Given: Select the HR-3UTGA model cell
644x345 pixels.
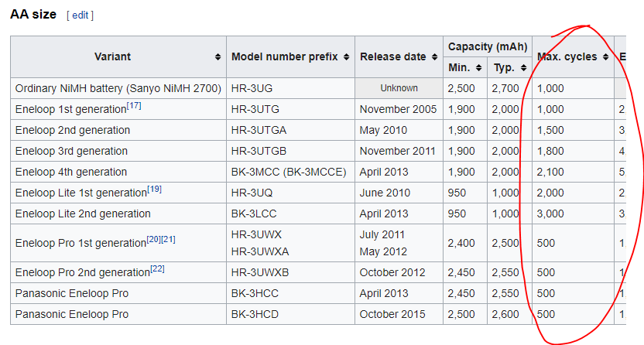Looking at the screenshot, I should tap(290, 130).
